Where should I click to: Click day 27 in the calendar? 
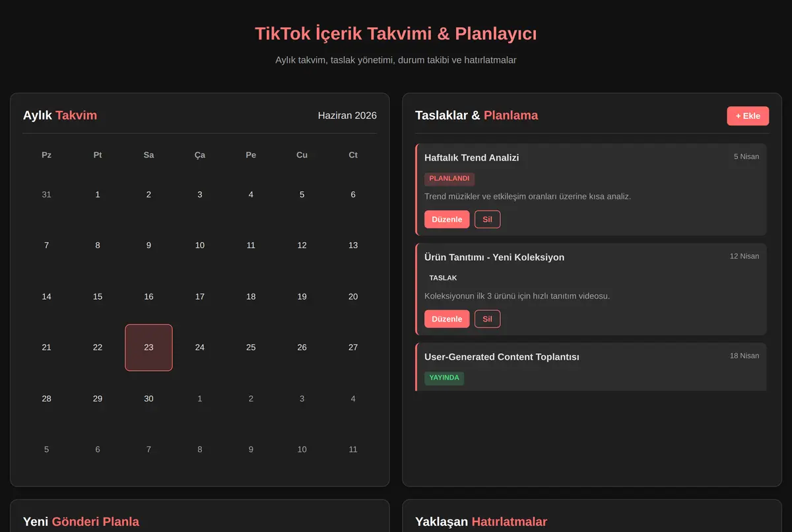pyautogui.click(x=353, y=347)
